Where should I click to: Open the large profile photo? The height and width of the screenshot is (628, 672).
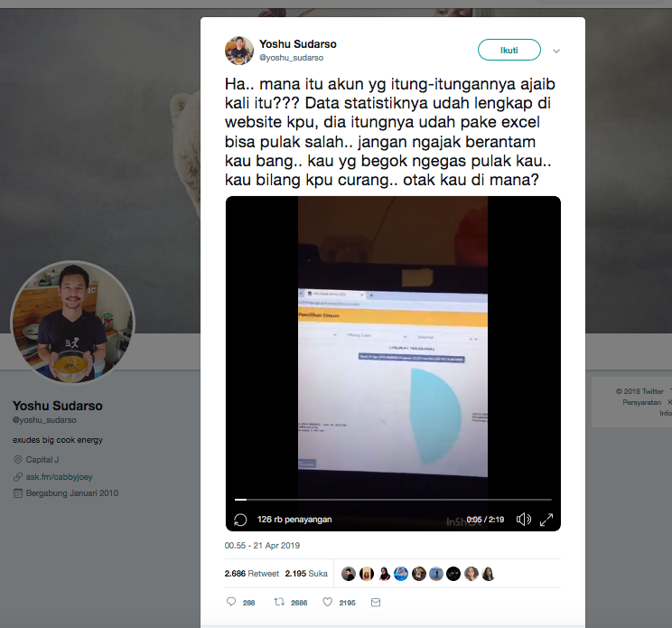(x=72, y=323)
